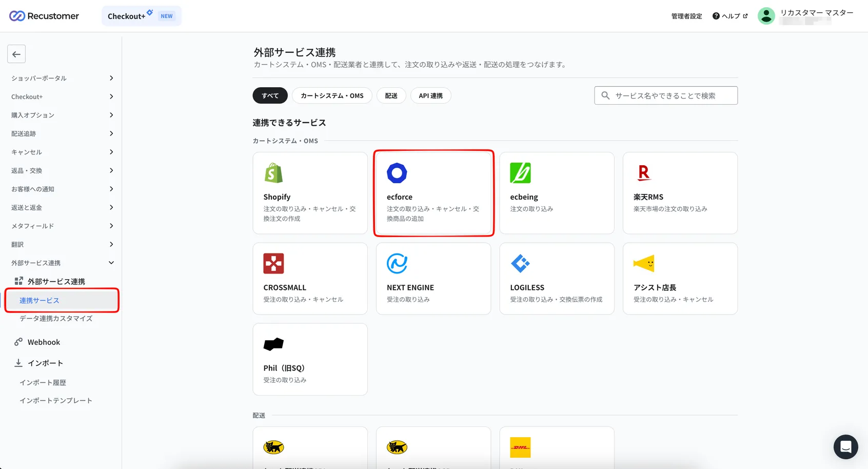Expand the 返送と返金 section
Viewport: 868px width, 469px height.
coord(62,207)
